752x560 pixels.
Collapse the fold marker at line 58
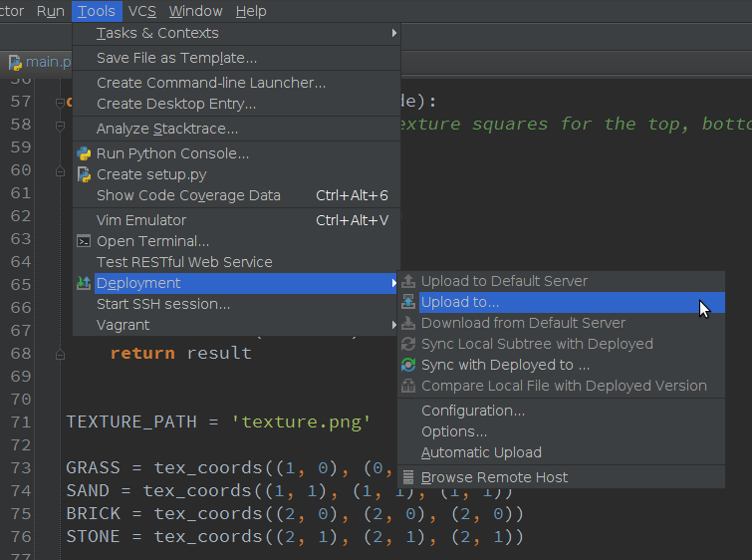(x=60, y=126)
